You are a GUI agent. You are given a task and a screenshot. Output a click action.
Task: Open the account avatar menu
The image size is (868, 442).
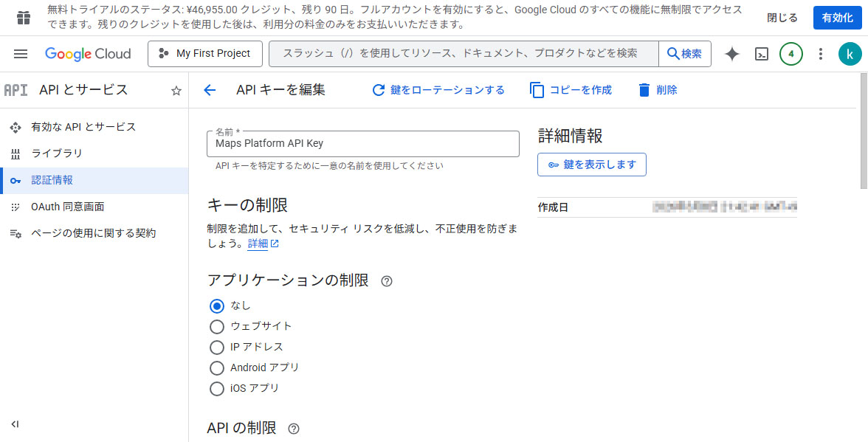[850, 54]
